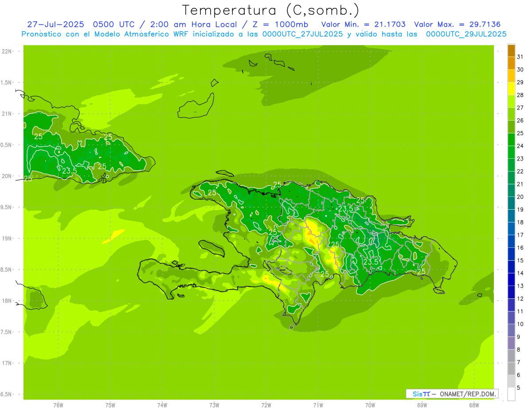The height and width of the screenshot is (411, 532).
Task: Pick the lime legend swatch between 27 and 28
Action: [x=511, y=101]
